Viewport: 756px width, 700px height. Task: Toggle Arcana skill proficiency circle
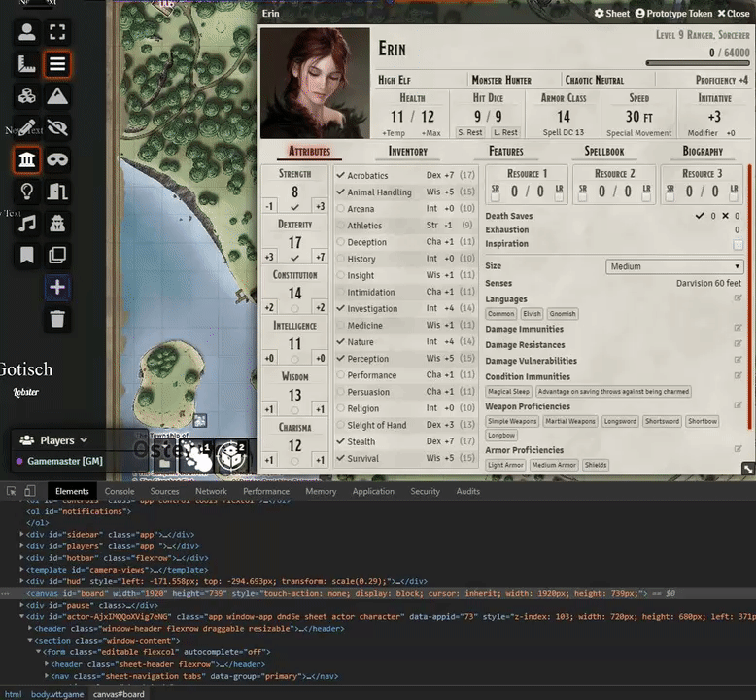340,208
